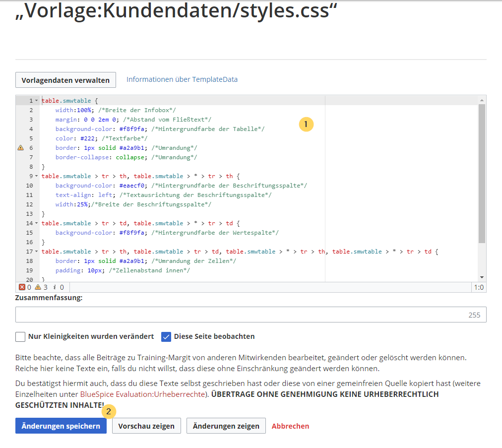The height and width of the screenshot is (448, 502).
Task: Click color value '#eaecf0' on line 10
Action: [x=131, y=186]
